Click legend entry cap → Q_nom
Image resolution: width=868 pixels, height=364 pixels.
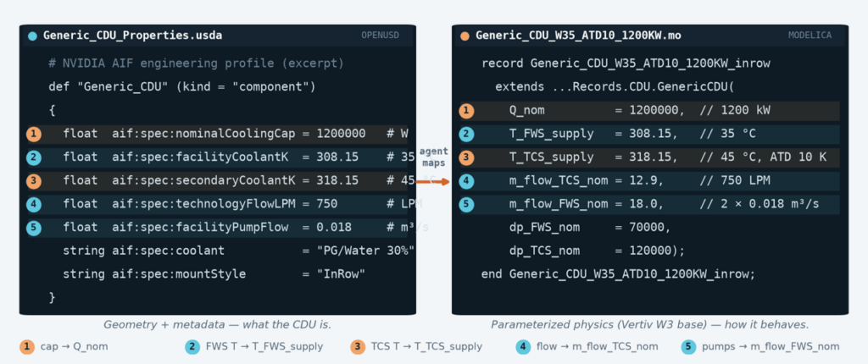(x=65, y=347)
